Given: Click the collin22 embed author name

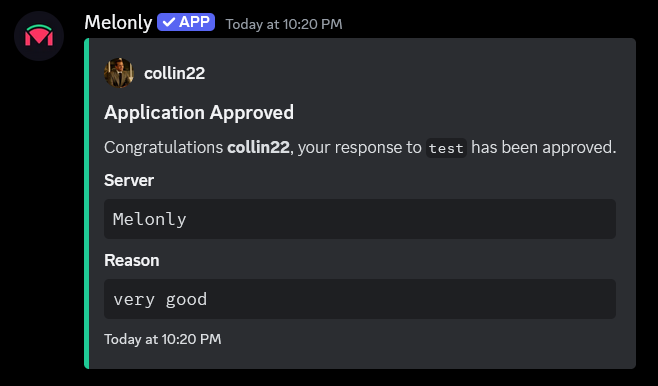Looking at the screenshot, I should coord(175,73).
